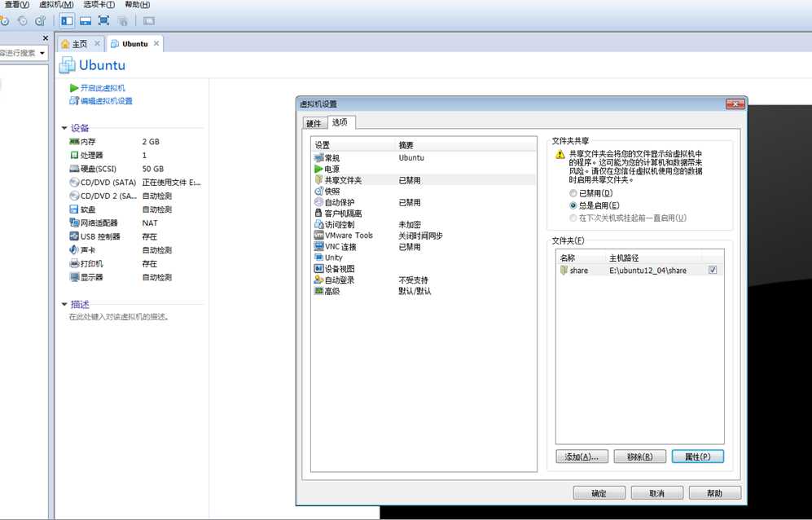Toggle the thumbnail bar toolbar icon
This screenshot has height=520, width=812.
[86, 20]
